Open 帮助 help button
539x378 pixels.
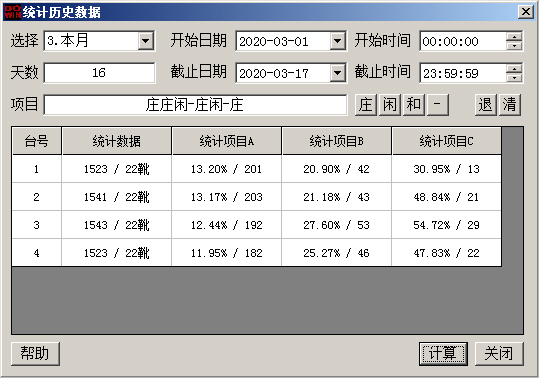(x=35, y=353)
